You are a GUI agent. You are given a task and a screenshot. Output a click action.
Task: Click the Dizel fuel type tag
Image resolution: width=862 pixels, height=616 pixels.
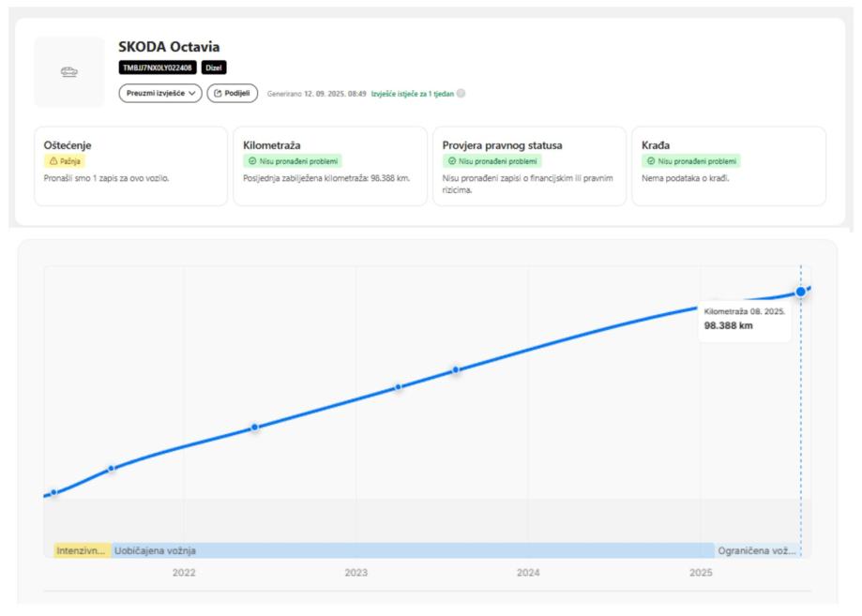[214, 68]
